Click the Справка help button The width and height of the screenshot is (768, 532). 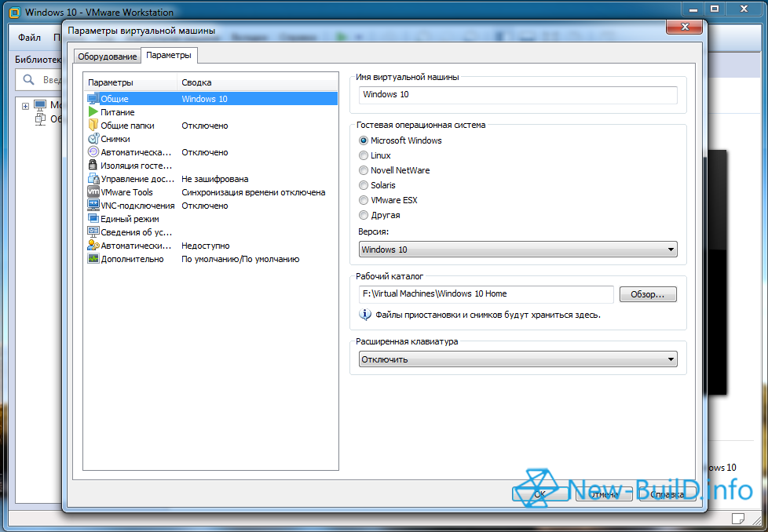point(667,494)
